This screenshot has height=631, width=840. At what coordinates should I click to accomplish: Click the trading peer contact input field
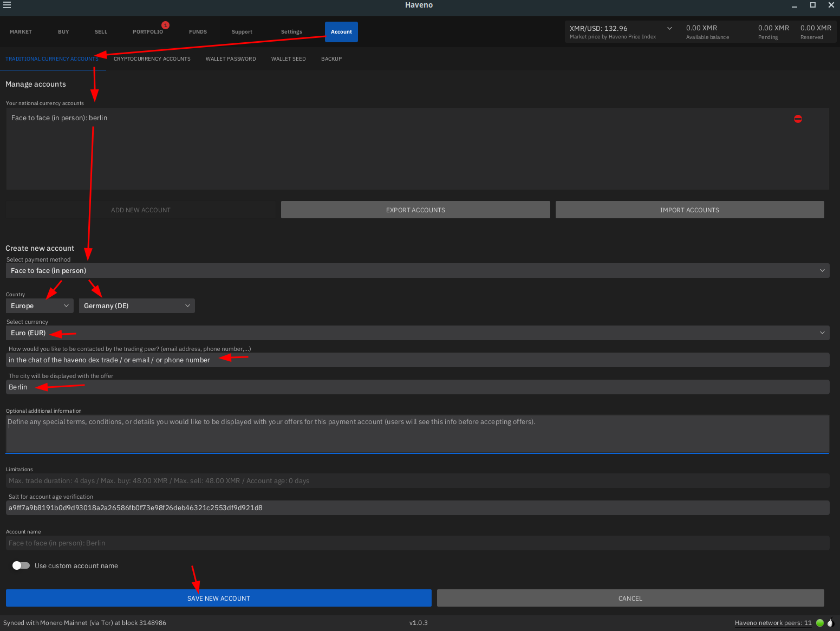tap(418, 360)
